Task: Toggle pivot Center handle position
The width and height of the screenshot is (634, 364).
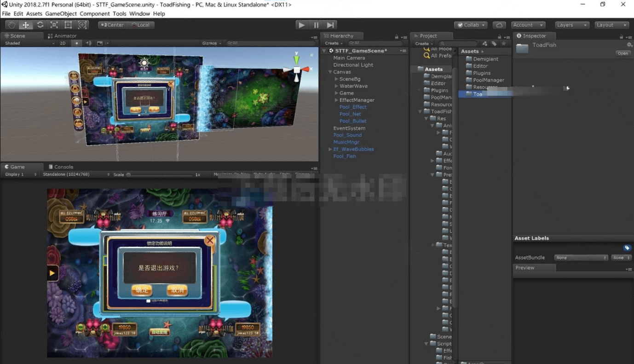Action: pos(112,25)
